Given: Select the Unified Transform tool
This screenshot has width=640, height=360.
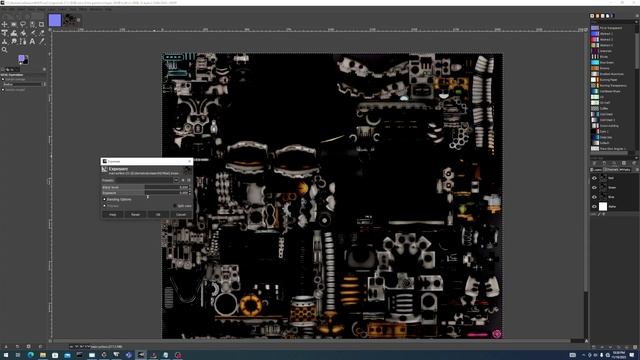Looking at the screenshot, I should [x=4, y=33].
